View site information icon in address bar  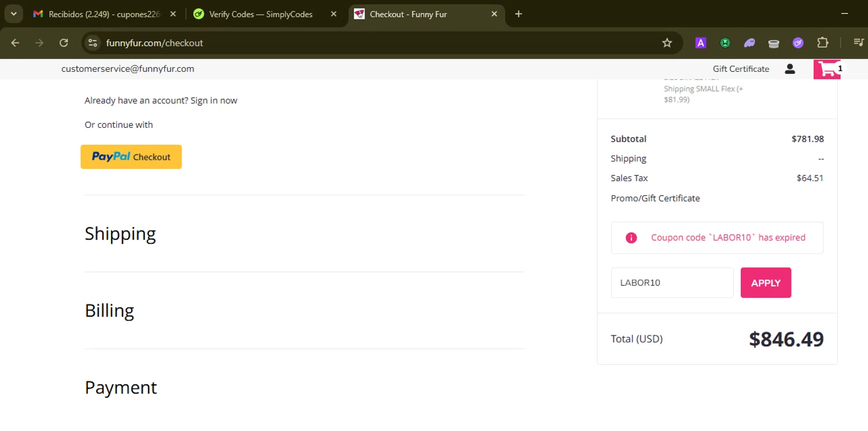tap(93, 43)
